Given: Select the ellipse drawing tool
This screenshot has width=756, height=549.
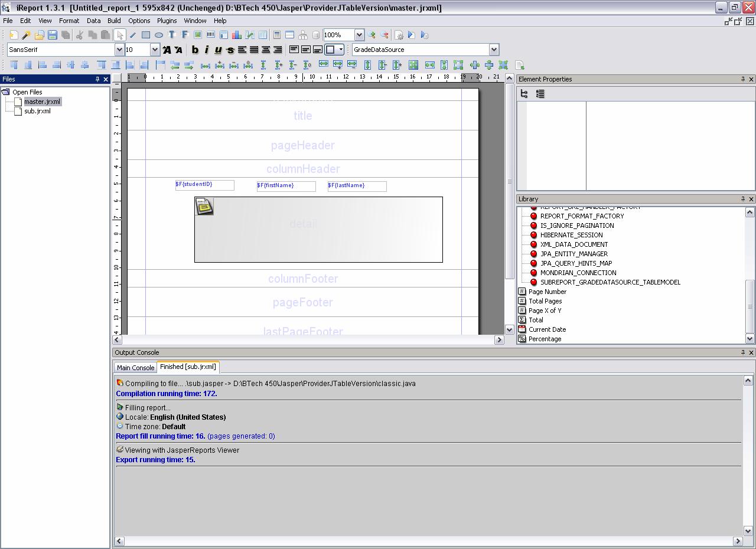Looking at the screenshot, I should [x=159, y=35].
